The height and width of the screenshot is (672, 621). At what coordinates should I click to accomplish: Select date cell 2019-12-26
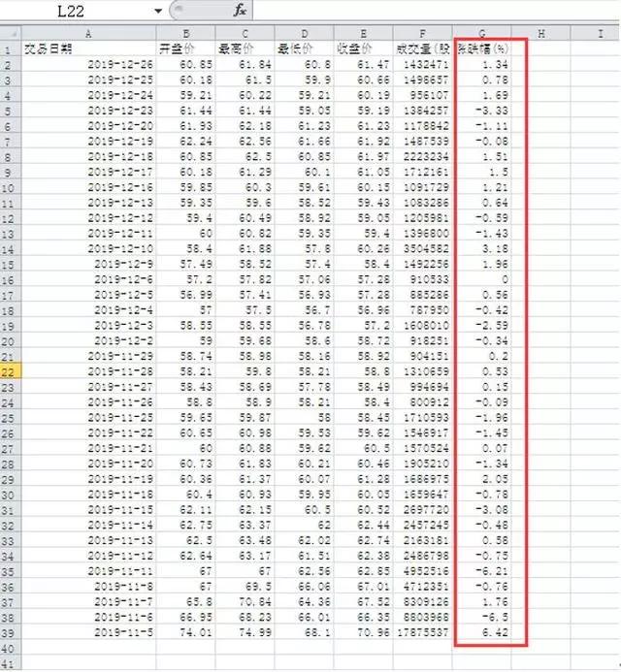[88, 64]
